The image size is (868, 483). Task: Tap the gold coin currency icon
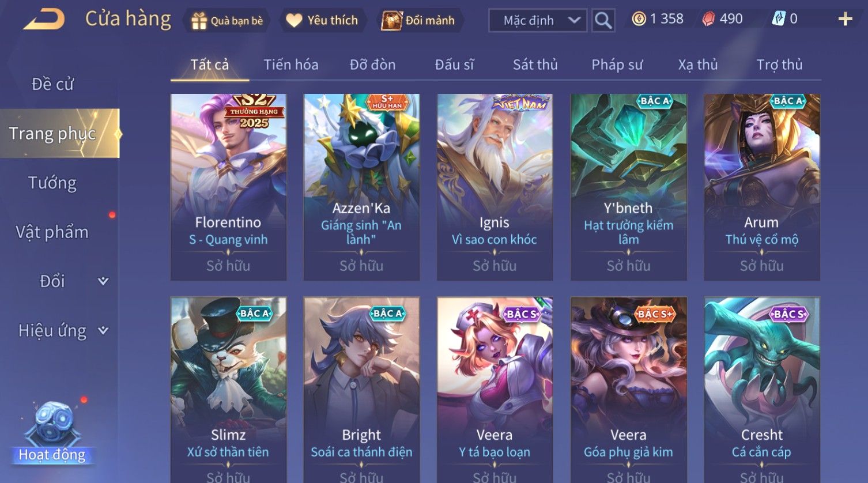tap(639, 19)
